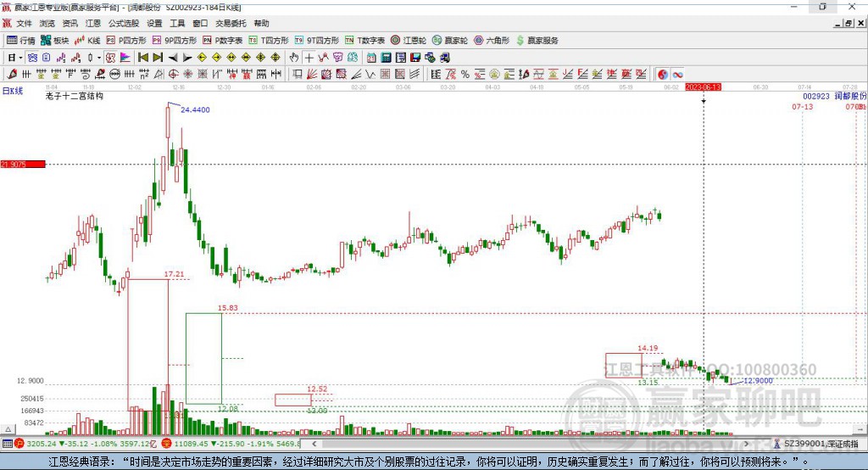Select the target circle crosshair tool
This screenshot has width=868, height=470.
click(x=173, y=75)
